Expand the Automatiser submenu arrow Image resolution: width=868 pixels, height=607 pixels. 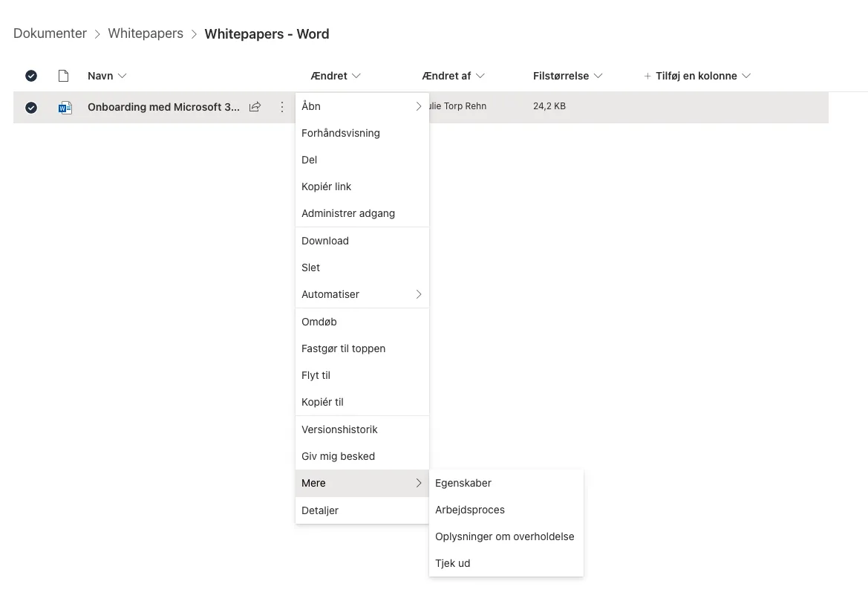click(419, 294)
